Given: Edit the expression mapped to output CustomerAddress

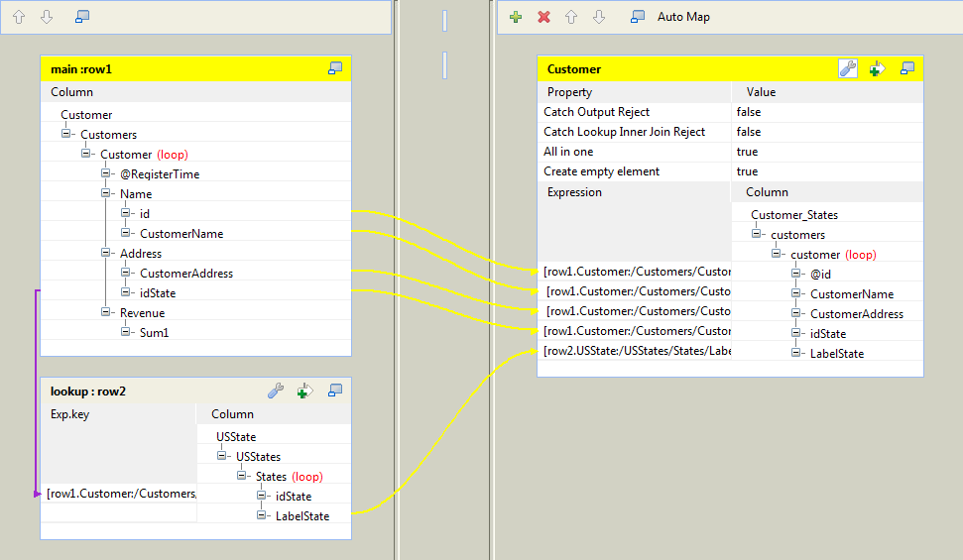Looking at the screenshot, I should tap(635, 311).
